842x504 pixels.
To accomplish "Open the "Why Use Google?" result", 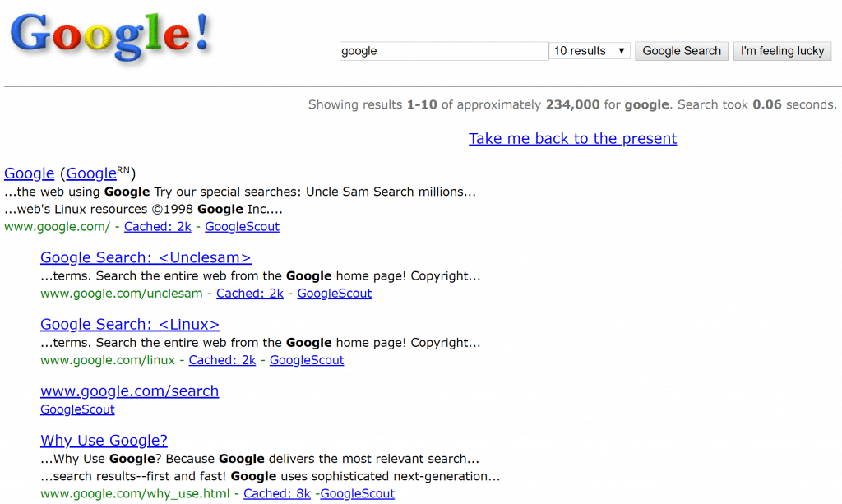I will click(x=104, y=441).
